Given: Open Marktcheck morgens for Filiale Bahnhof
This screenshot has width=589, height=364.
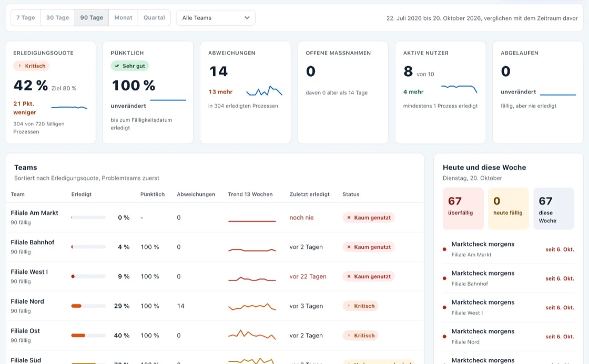Looking at the screenshot, I should click(509, 278).
